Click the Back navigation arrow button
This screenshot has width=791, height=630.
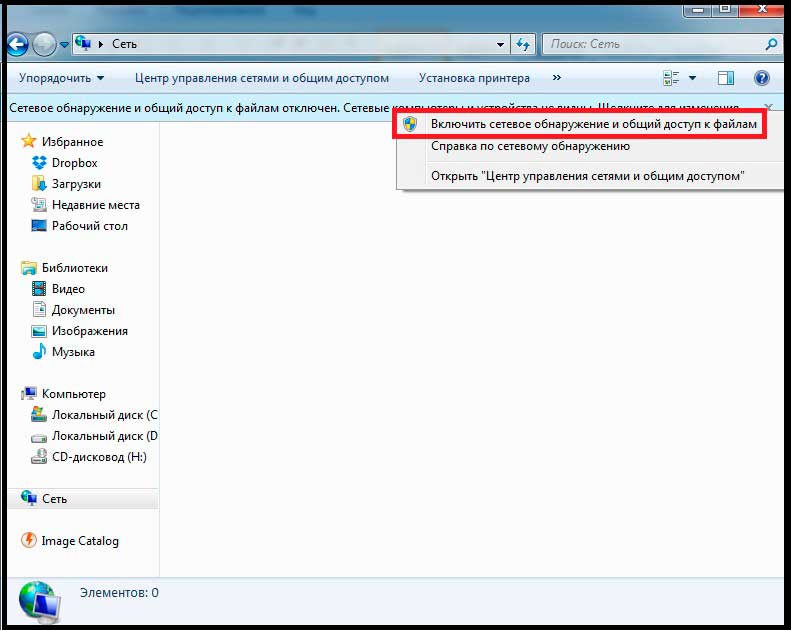tap(17, 45)
